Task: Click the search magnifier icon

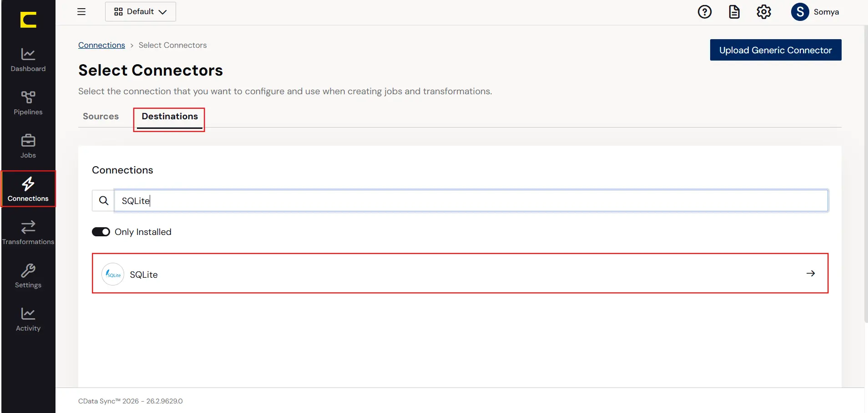Action: (104, 201)
